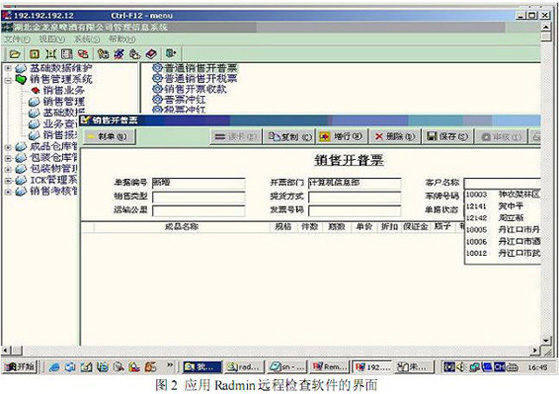Click the 销售类型 input field
Screen dimensions: 559x394
199,197
